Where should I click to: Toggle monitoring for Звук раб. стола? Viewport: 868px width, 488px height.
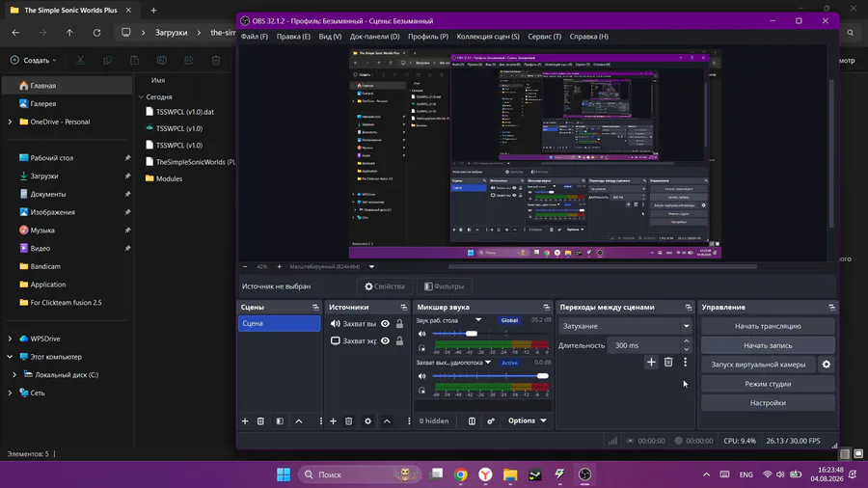pos(421,348)
